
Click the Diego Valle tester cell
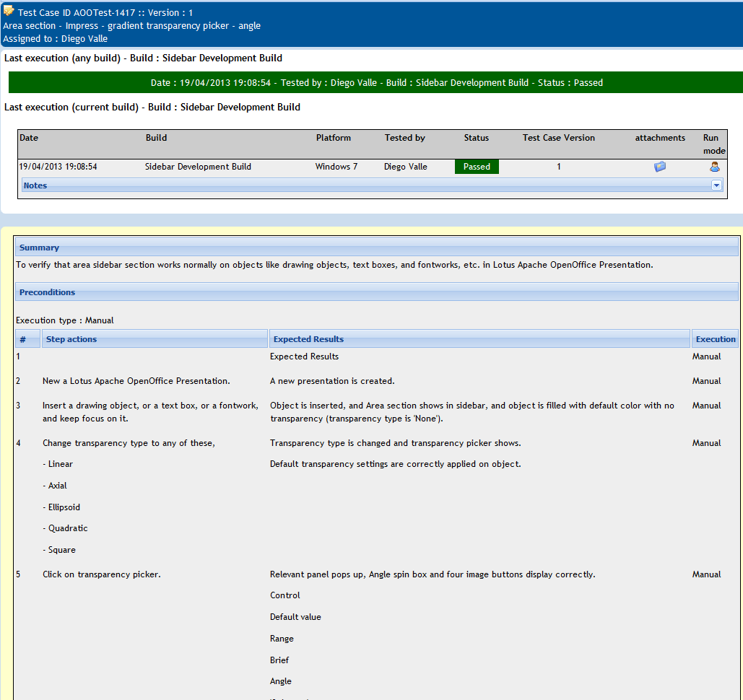pos(406,167)
